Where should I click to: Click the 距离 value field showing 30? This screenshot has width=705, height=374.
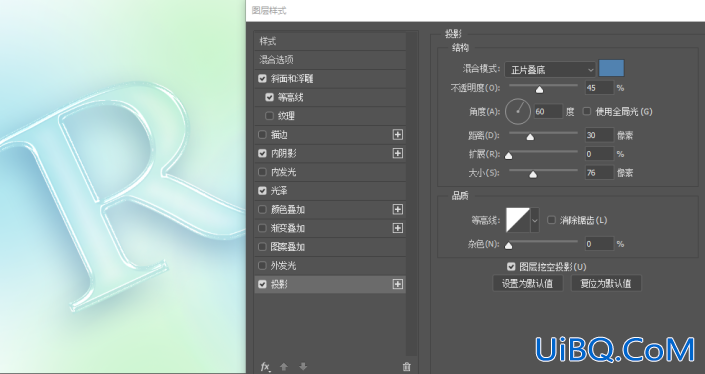coord(599,135)
